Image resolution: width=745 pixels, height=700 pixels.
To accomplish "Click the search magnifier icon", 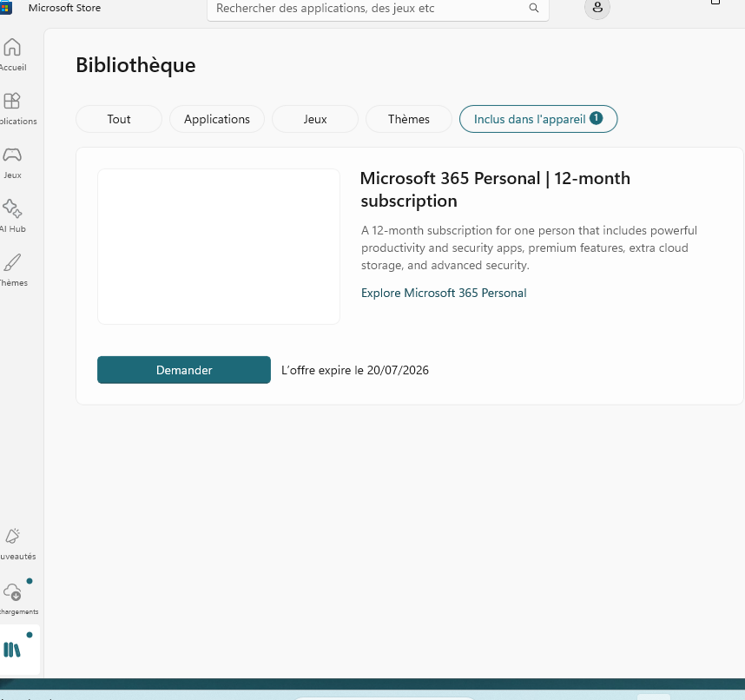I will click(x=534, y=8).
